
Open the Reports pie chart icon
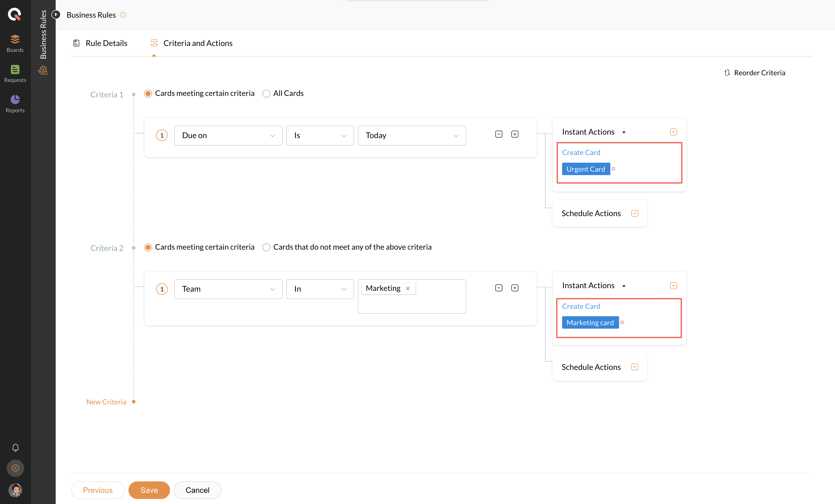15,100
